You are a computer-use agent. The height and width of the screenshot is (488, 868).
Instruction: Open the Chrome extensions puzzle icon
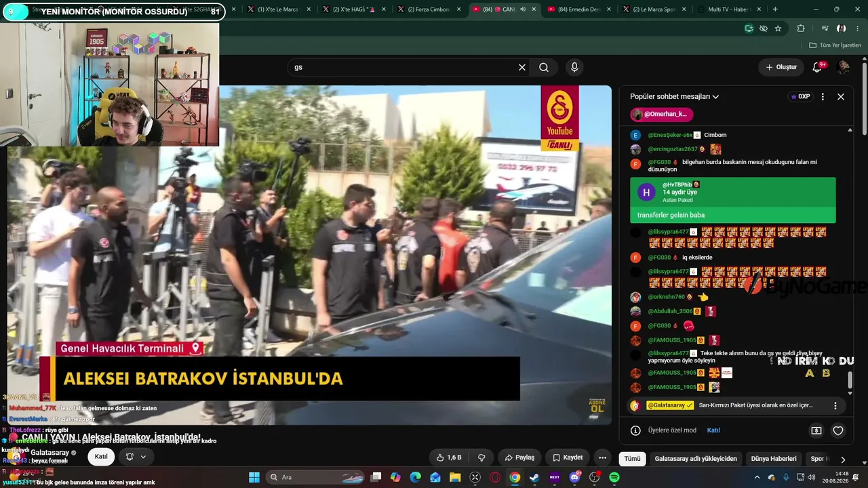point(801,28)
